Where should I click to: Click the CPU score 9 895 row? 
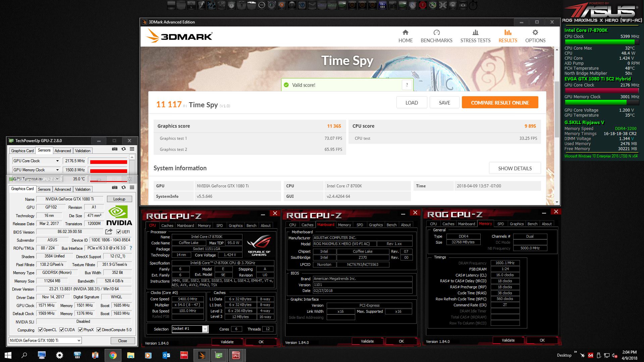pyautogui.click(x=444, y=126)
